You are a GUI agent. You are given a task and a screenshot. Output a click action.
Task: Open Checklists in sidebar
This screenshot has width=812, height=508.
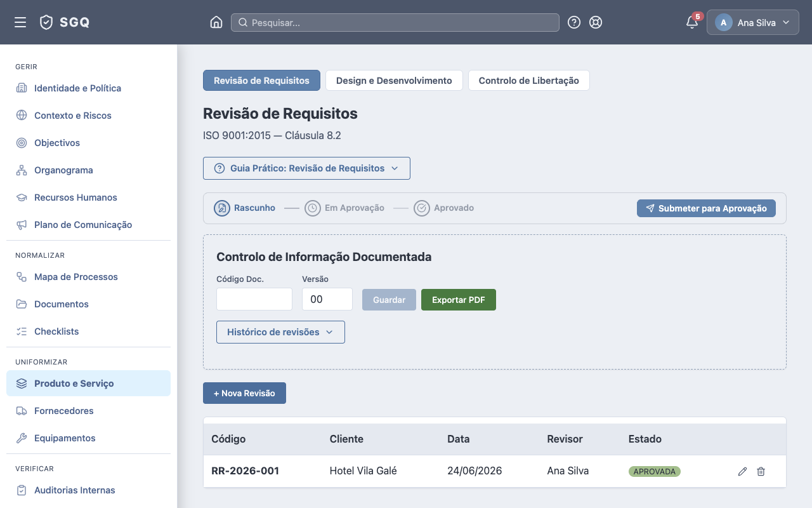click(x=88, y=331)
